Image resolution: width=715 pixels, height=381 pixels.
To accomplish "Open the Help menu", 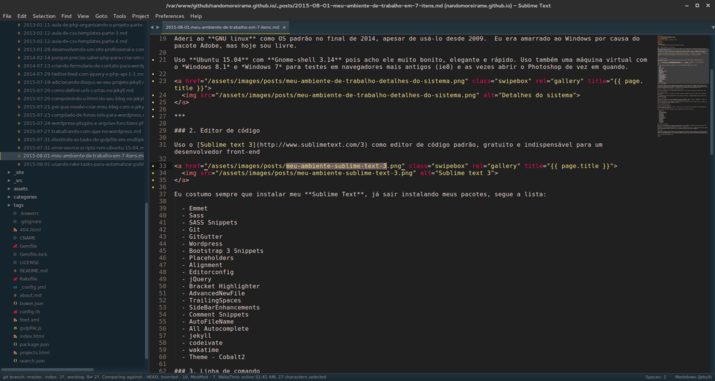I will click(196, 16).
